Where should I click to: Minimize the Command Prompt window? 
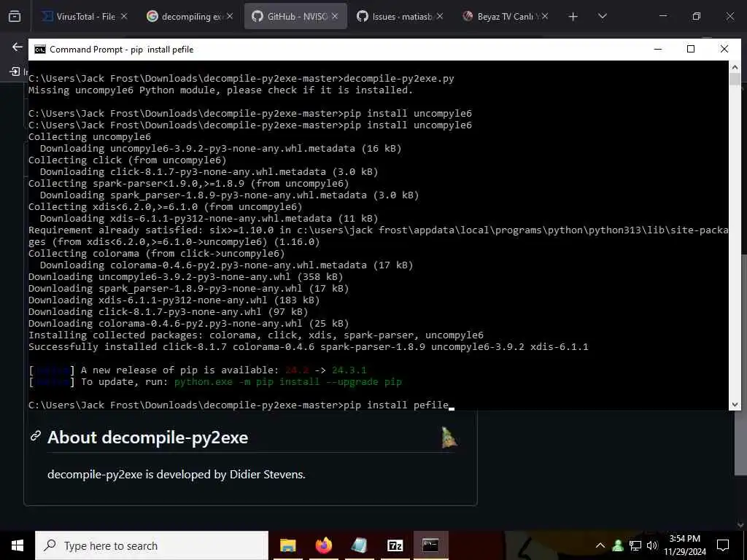coord(658,49)
